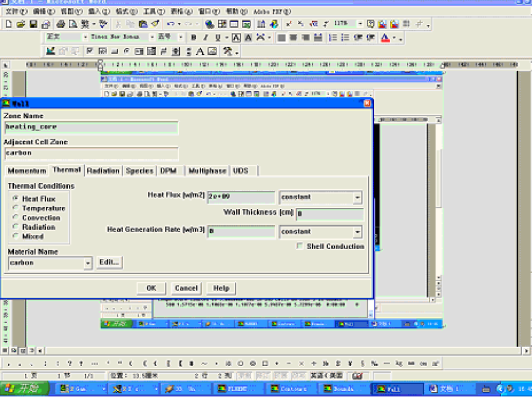Click the Heat Flux value input field
This screenshot has height=399, width=532.
(x=241, y=197)
